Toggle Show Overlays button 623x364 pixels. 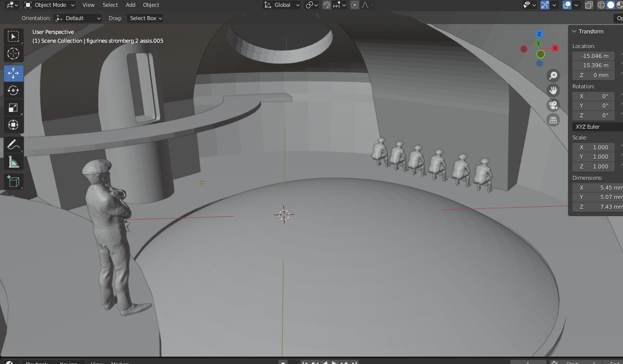[567, 5]
